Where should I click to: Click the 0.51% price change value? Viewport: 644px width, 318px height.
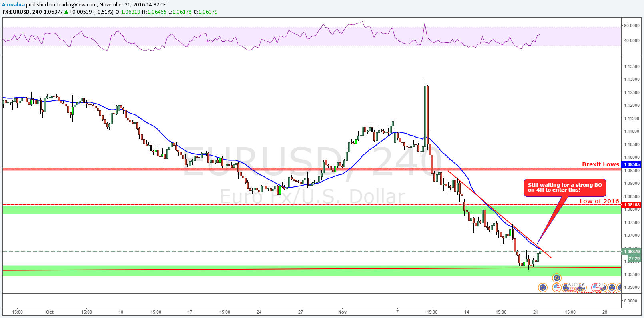(103, 12)
